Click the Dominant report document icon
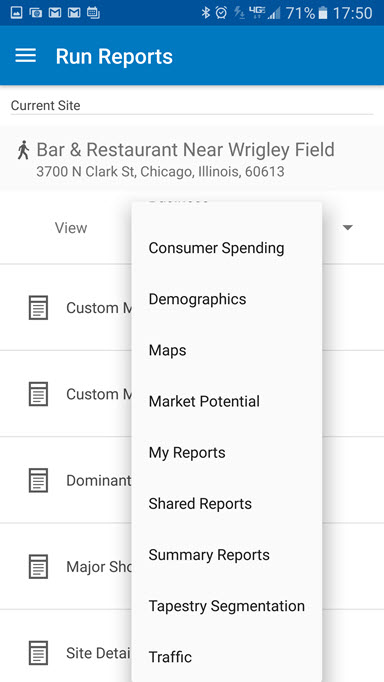This screenshot has width=384, height=682. [38, 480]
